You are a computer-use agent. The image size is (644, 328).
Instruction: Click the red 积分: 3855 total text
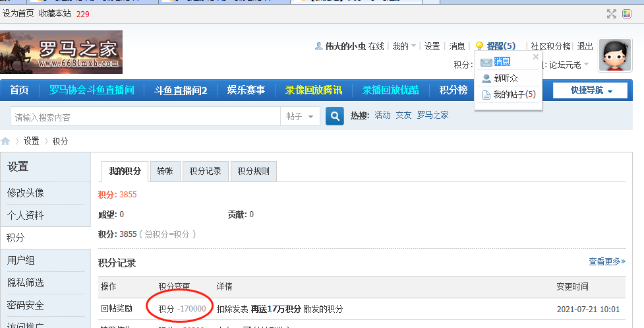click(x=117, y=195)
